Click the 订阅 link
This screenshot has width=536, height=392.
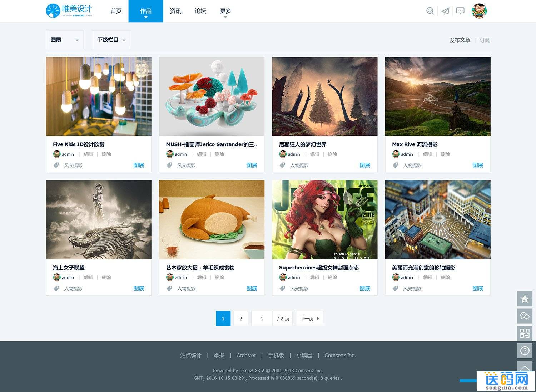pos(485,40)
